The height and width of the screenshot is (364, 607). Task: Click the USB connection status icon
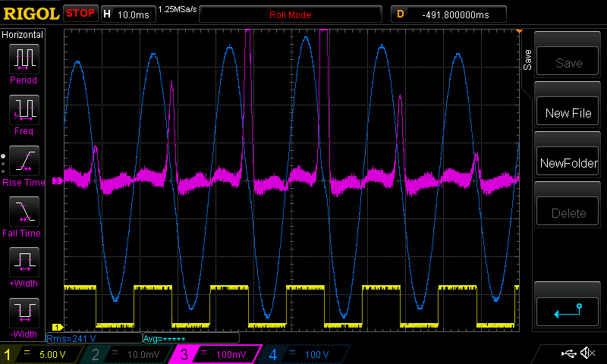(568, 353)
